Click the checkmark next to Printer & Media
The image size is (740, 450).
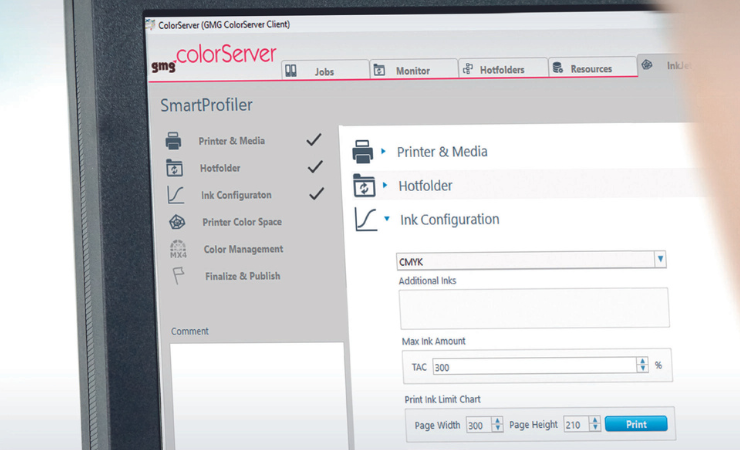pyautogui.click(x=314, y=140)
